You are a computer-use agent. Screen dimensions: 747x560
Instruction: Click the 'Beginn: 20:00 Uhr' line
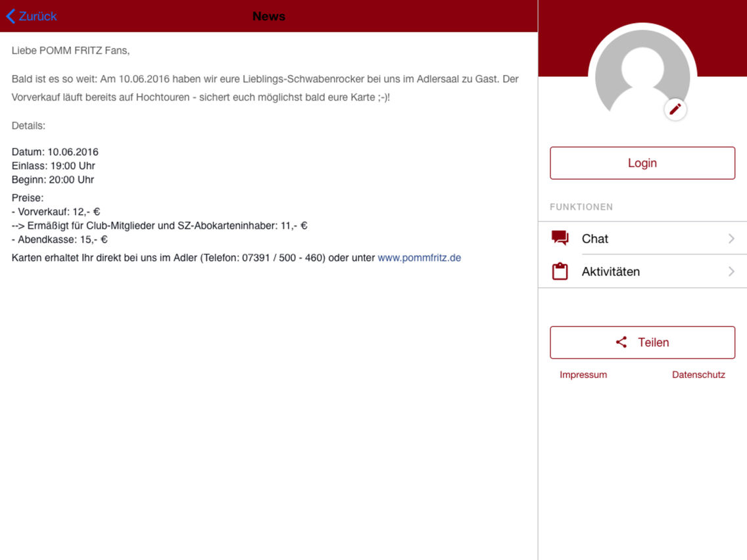coord(53,179)
